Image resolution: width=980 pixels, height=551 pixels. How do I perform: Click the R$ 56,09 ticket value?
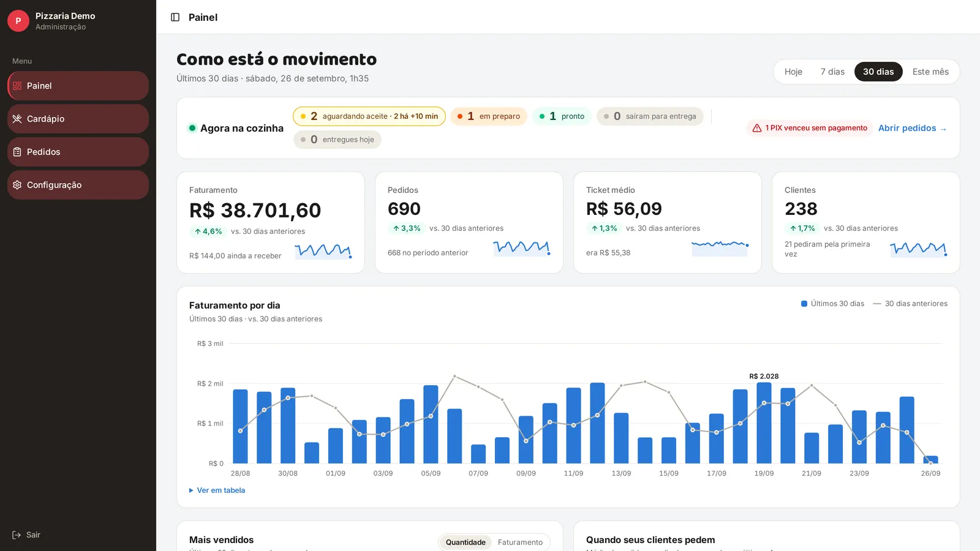tap(624, 209)
